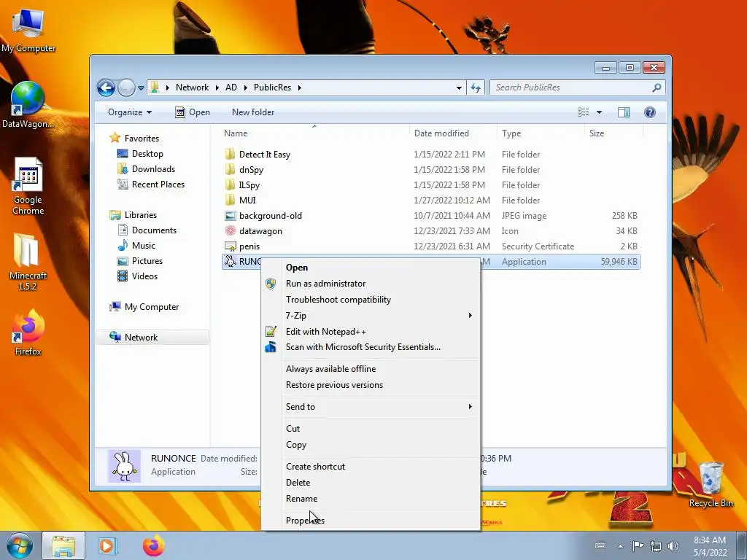Click the Windows Explorer taskbar icon
Image resolution: width=747 pixels, height=560 pixels.
63,545
